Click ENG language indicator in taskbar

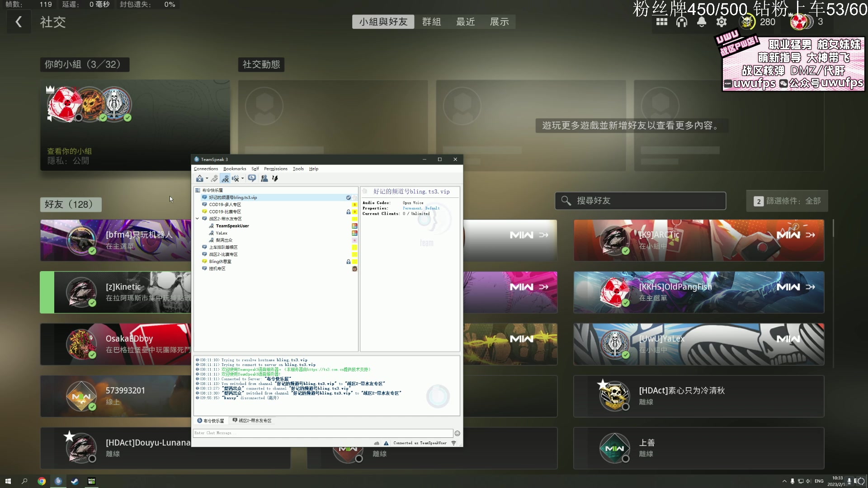pyautogui.click(x=819, y=481)
